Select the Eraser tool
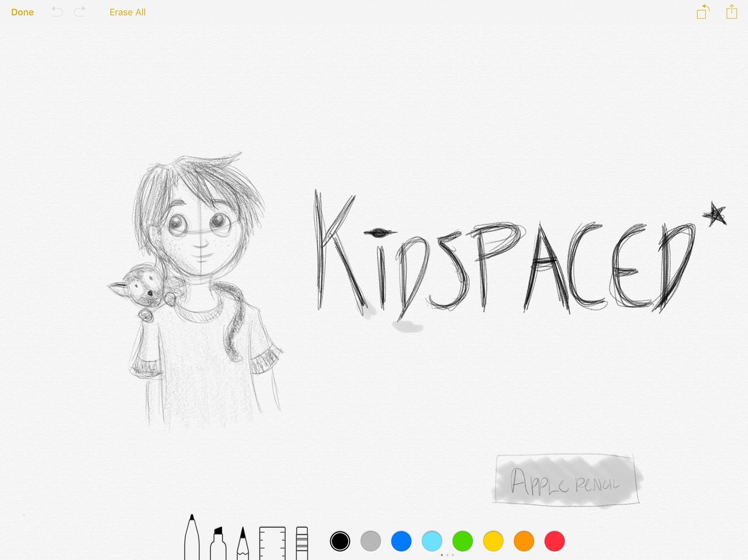This screenshot has height=560, width=748. coord(302,543)
